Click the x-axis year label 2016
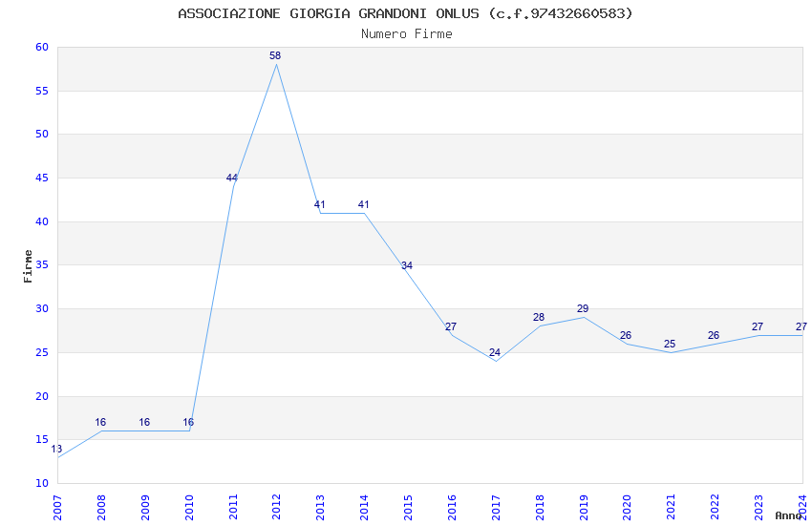812x525 pixels. 452,507
